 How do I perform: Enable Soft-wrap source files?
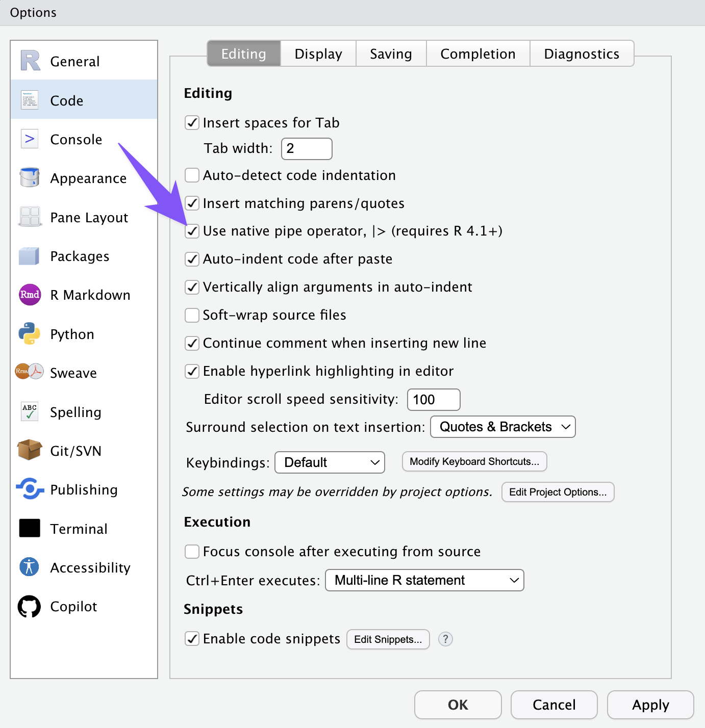click(x=192, y=315)
